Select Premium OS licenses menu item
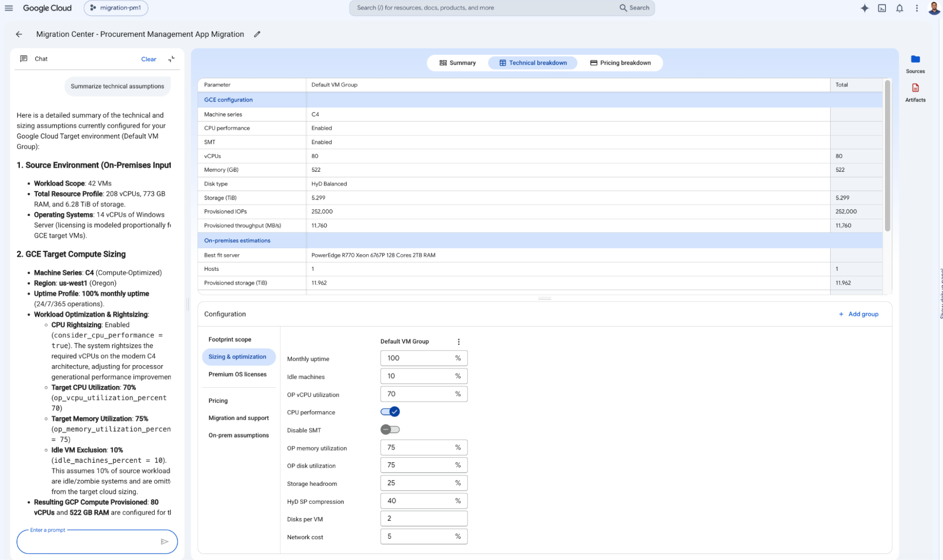943x560 pixels. point(237,374)
